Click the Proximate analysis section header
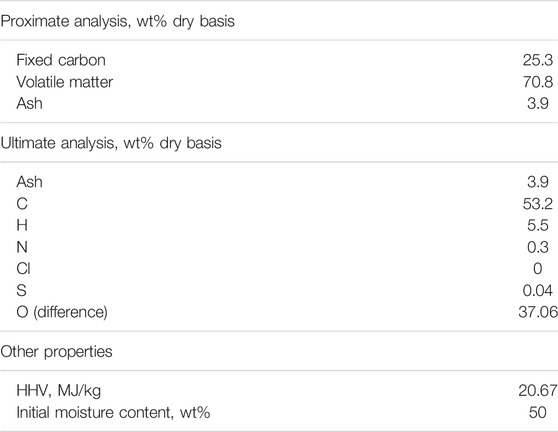The image size is (558, 432). 117,21
